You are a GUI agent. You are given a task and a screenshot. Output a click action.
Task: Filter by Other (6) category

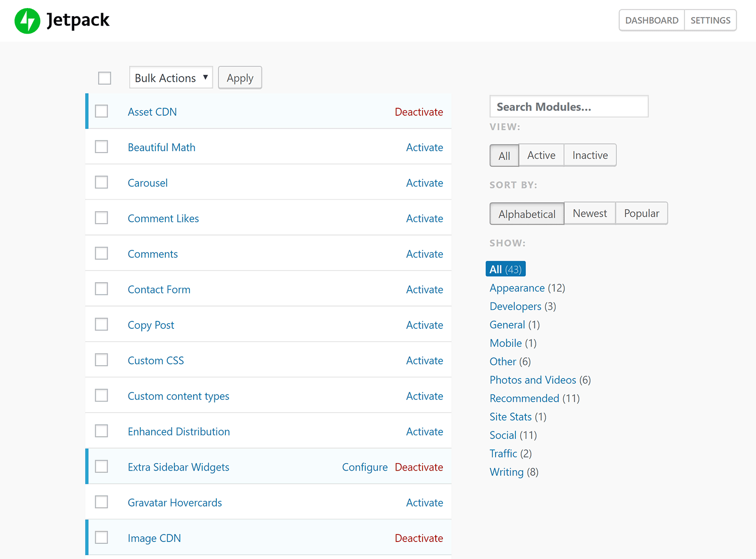click(x=510, y=361)
